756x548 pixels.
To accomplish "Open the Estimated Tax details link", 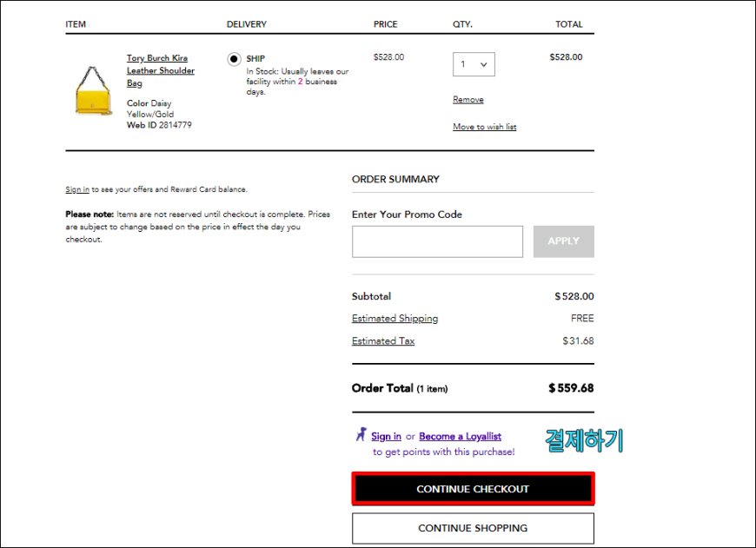I will (x=383, y=341).
